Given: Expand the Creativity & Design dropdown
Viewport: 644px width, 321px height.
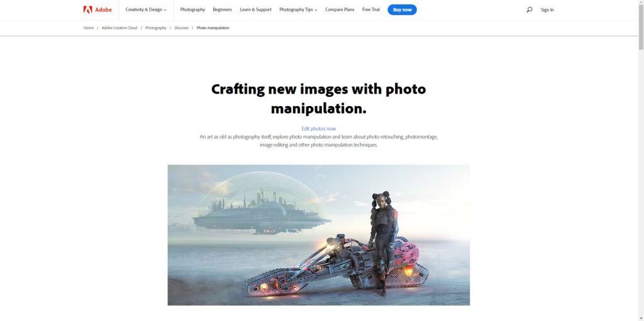Looking at the screenshot, I should pyautogui.click(x=146, y=9).
